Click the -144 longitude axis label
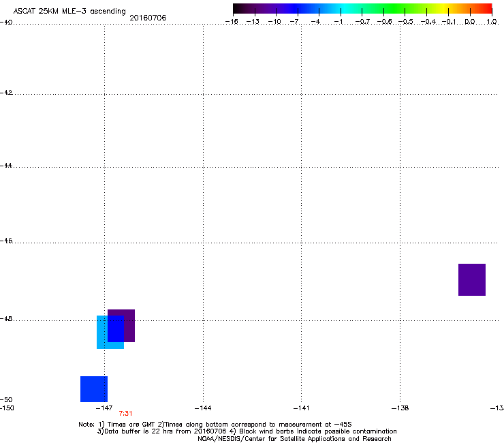Viewport: 504px width, 443px height. (203, 408)
